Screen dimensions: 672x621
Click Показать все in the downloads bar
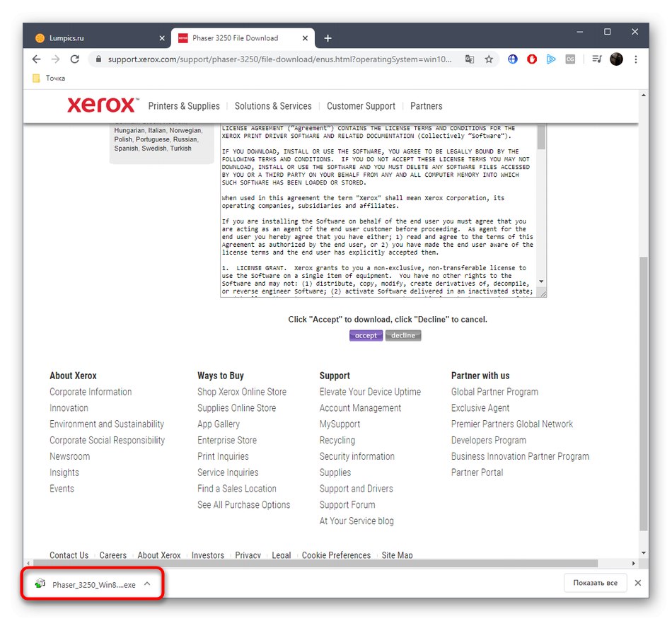pyautogui.click(x=594, y=583)
